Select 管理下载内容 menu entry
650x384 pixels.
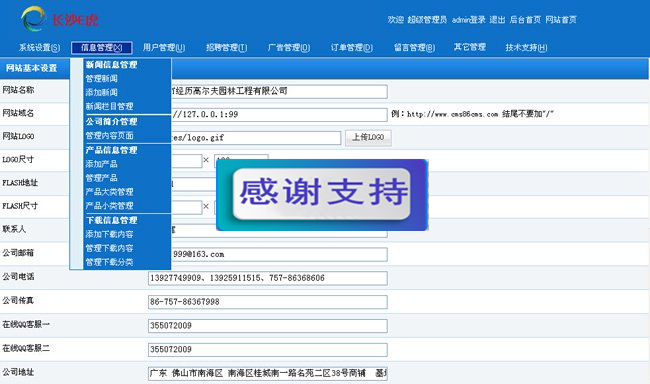coord(109,248)
